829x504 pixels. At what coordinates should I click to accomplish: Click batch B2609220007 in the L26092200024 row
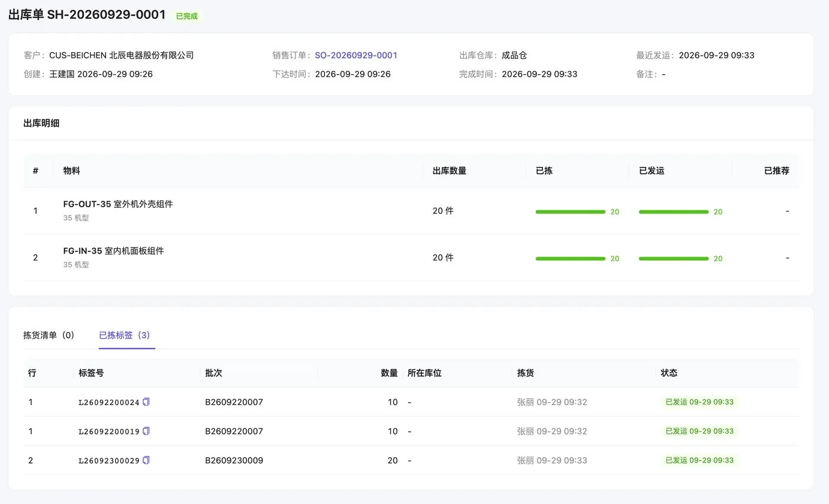[x=234, y=402]
